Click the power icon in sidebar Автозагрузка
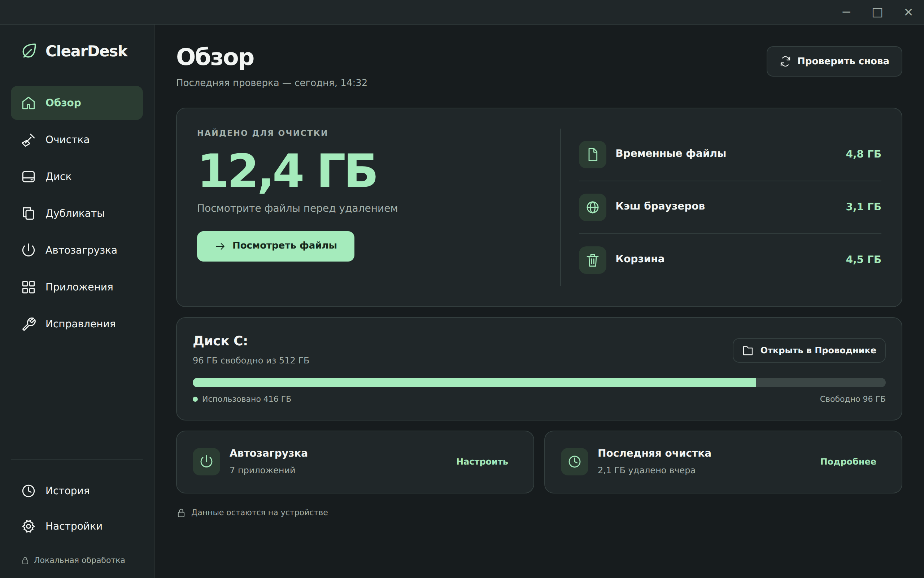 pos(29,250)
